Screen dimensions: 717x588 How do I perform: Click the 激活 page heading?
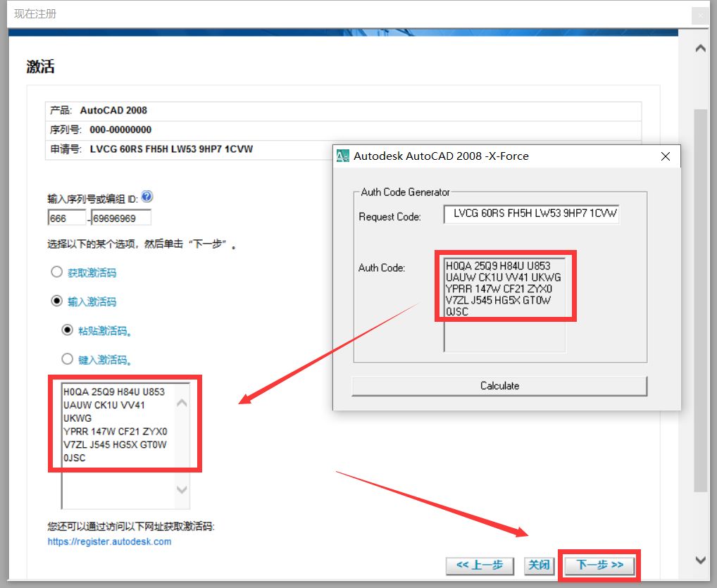(40, 67)
